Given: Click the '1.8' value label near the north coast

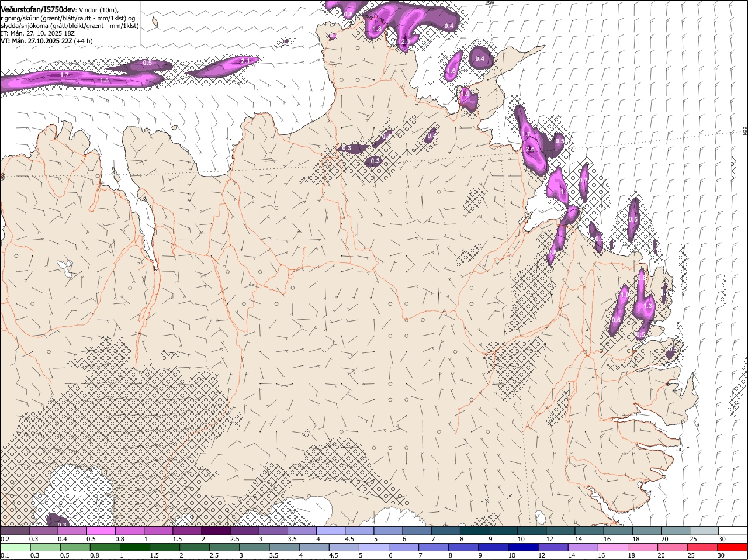Looking at the screenshot, I should [377, 29].
